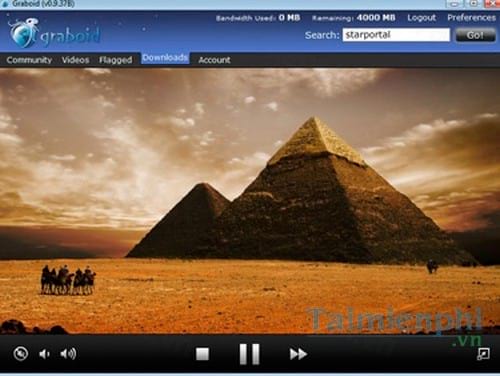Click the Go! search button

click(475, 35)
